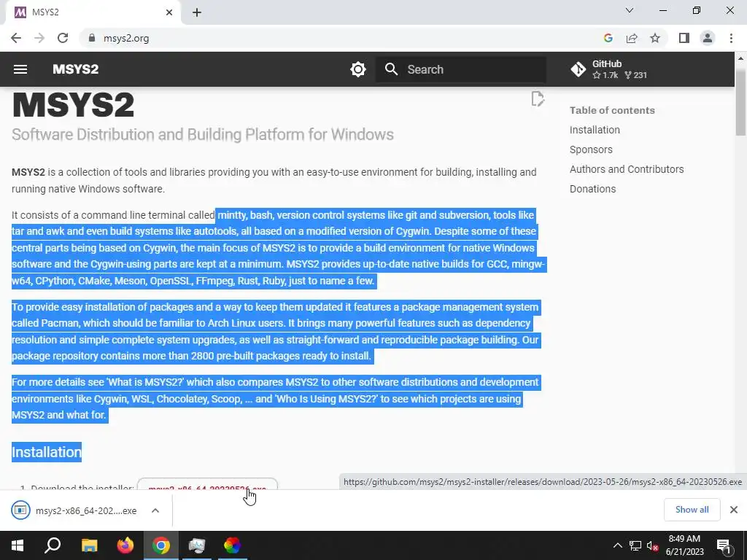Open the hamburger navigation menu

[x=20, y=69]
